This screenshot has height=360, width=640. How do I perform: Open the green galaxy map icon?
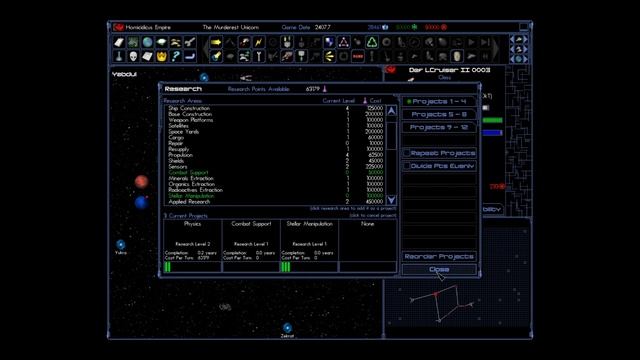(133, 42)
